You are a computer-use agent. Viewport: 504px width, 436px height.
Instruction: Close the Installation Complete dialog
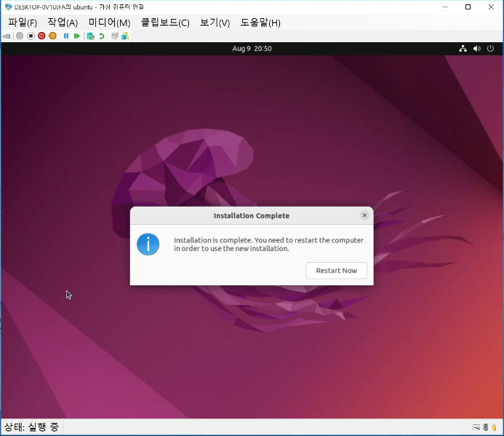[x=364, y=215]
